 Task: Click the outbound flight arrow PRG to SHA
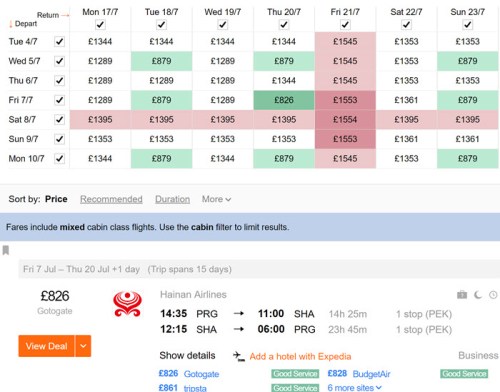[239, 313]
